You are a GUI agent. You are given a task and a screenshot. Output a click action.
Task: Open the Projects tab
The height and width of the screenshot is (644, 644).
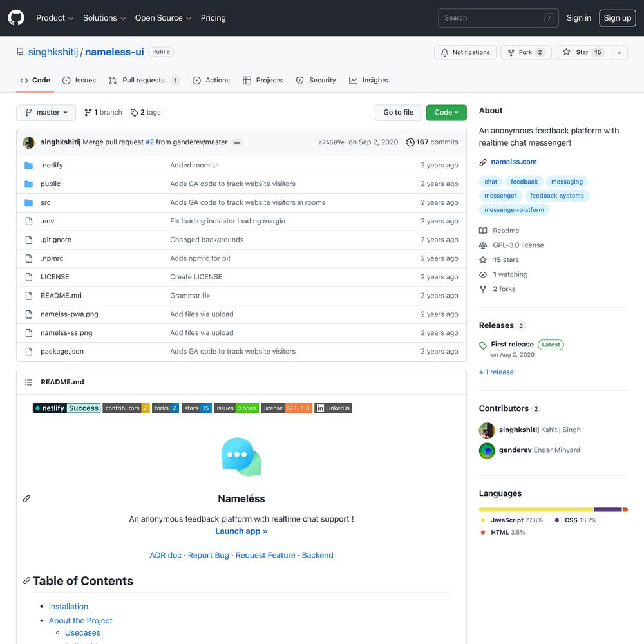point(263,80)
